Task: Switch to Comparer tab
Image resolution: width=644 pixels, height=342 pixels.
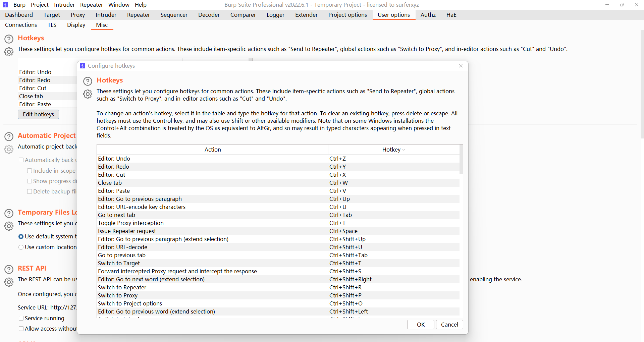Action: pyautogui.click(x=243, y=15)
